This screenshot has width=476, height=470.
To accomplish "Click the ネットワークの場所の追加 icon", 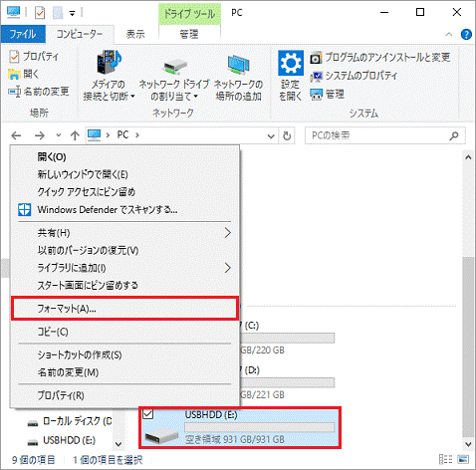I will tap(238, 65).
